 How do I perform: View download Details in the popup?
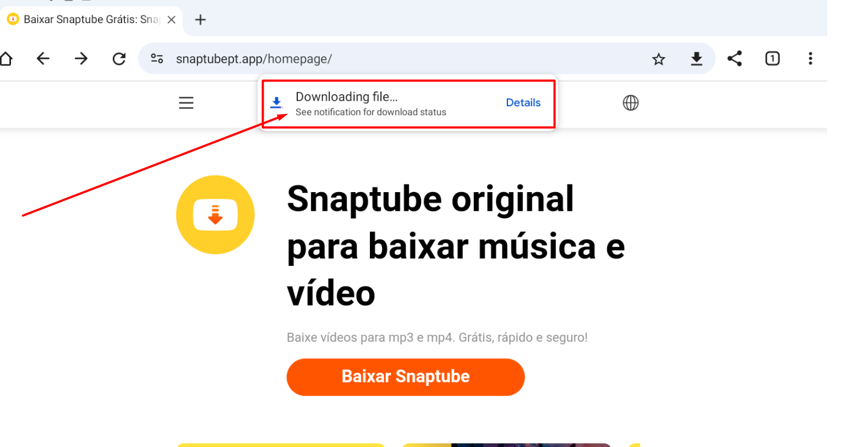coord(523,102)
